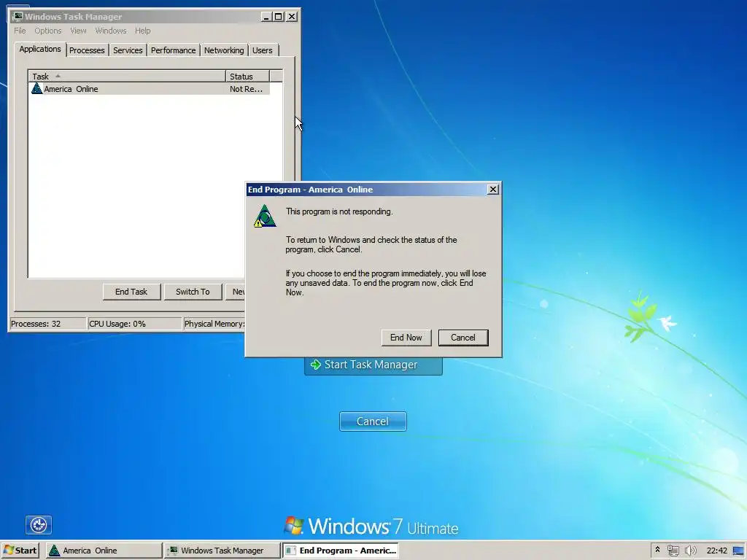This screenshot has width=747, height=560.
Task: Sort the list by the Status column header
Action: (x=248, y=76)
